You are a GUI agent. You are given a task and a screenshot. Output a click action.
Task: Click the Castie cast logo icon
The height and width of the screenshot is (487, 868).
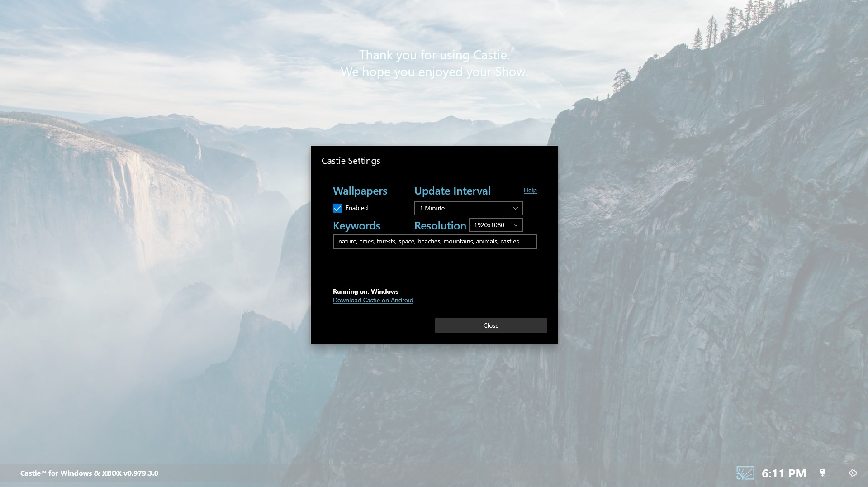(745, 473)
